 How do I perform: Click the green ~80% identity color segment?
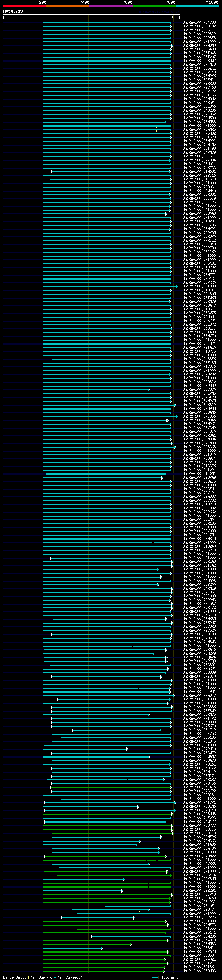click(154, 6)
